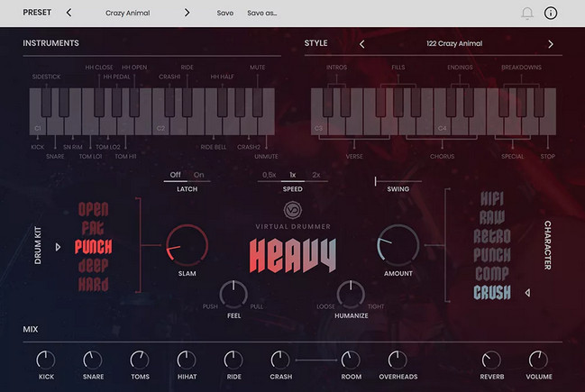Click the Overheads mix knob

coord(398,360)
